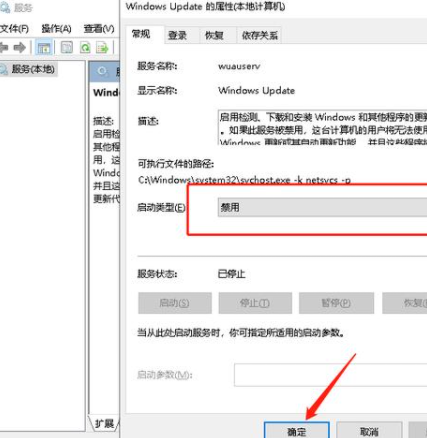
Task: Click the show/hide console tree icon
Action: click(x=44, y=48)
